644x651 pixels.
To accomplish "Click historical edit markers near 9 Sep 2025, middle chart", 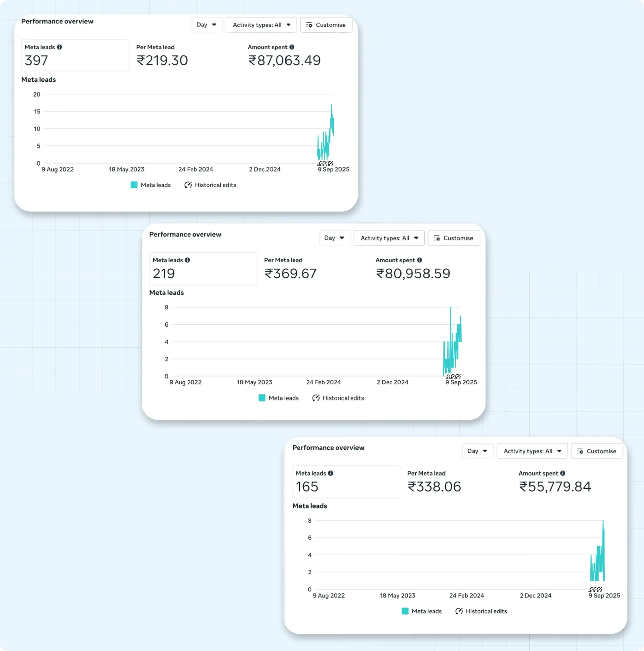I will (x=453, y=376).
